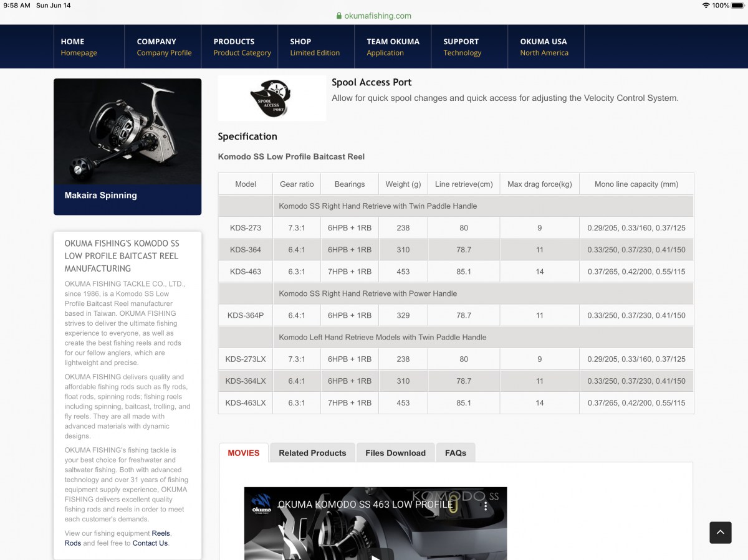Click the KDS-273LX model cell

tap(246, 359)
